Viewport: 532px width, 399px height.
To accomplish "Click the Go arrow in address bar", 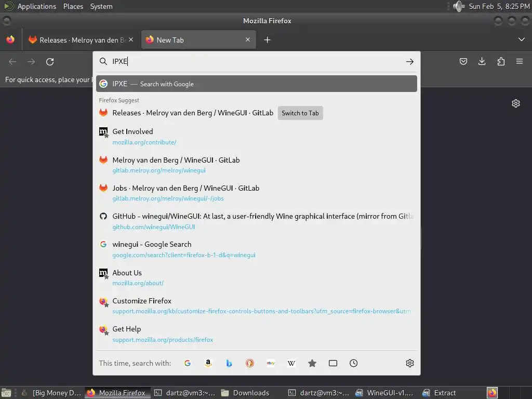I will click(410, 61).
